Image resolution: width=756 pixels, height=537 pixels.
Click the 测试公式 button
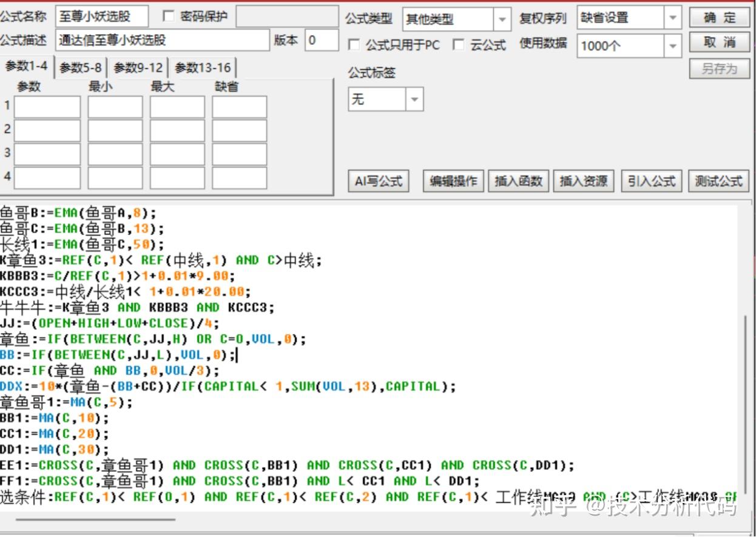pyautogui.click(x=719, y=181)
